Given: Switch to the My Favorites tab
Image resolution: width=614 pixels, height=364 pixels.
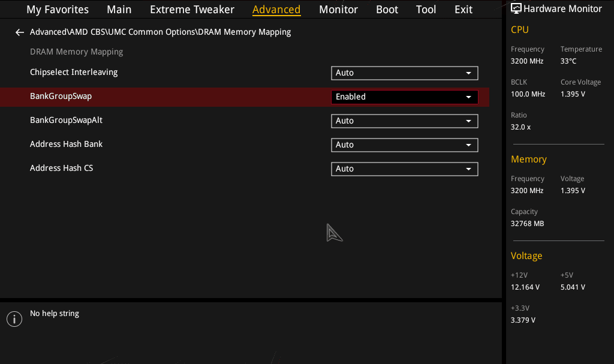Looking at the screenshot, I should pos(58,10).
